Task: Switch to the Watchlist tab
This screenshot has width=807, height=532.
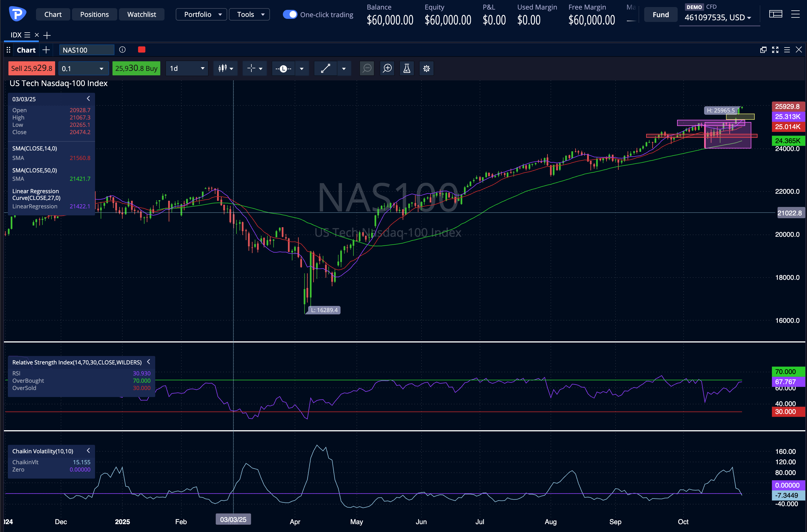Action: pos(141,14)
